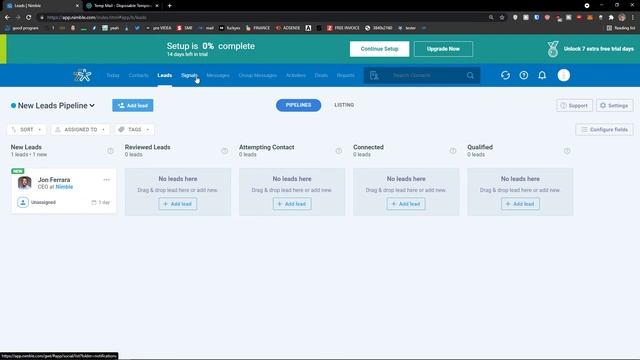The height and width of the screenshot is (360, 640).
Task: Open the Support button
Action: [x=574, y=106]
